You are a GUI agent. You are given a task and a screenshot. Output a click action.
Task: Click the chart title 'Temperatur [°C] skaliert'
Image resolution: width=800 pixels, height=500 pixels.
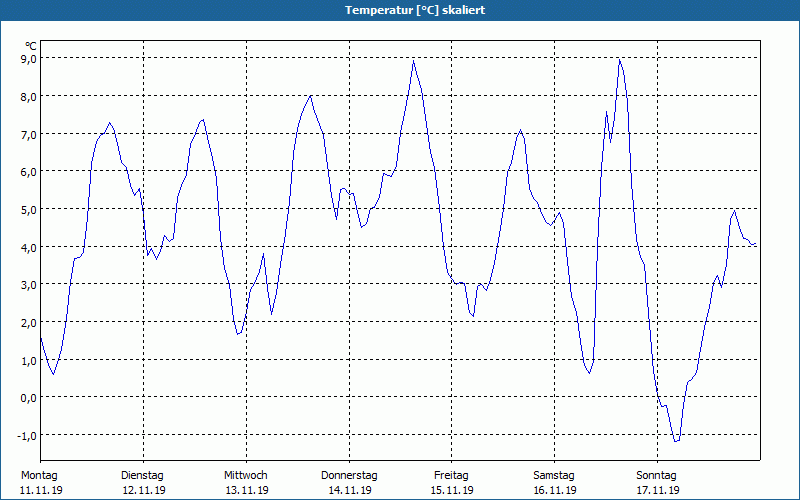[x=415, y=10]
